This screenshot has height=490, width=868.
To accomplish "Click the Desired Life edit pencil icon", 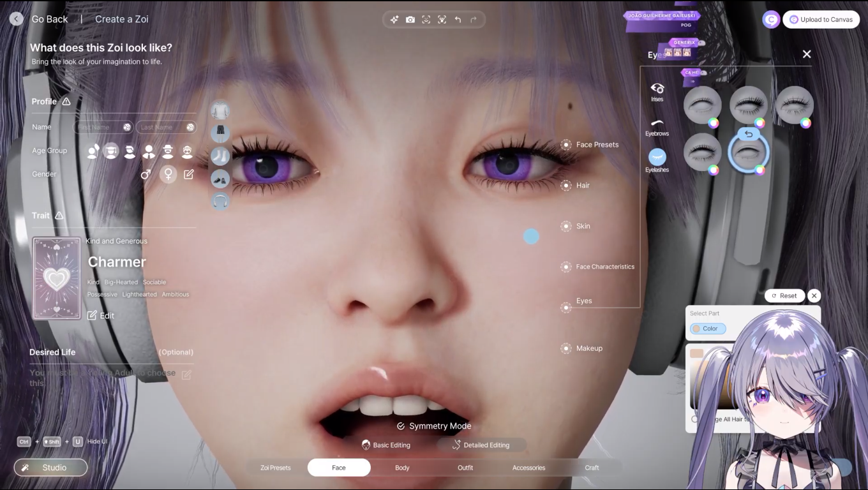I will point(186,375).
